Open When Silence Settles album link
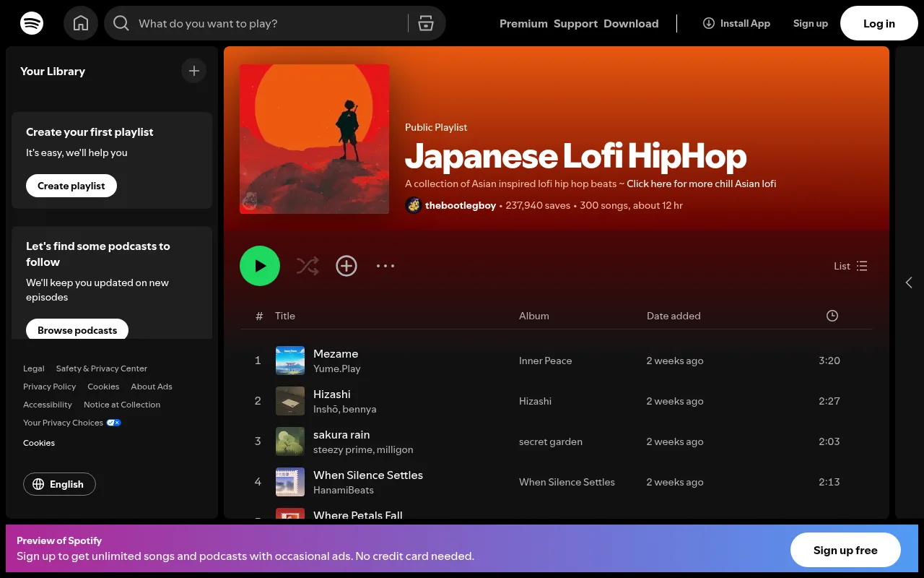The width and height of the screenshot is (924, 578). [567, 482]
